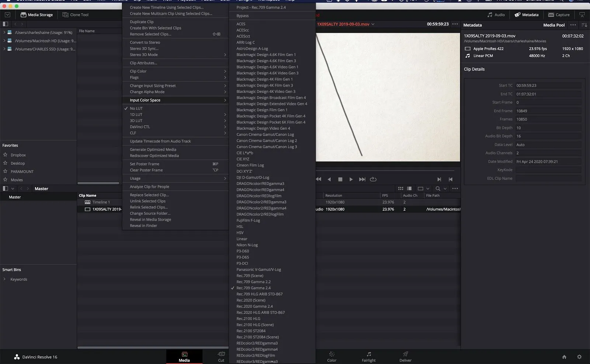Open the Media Storage panel
Image resolution: width=590 pixels, height=364 pixels.
point(37,15)
